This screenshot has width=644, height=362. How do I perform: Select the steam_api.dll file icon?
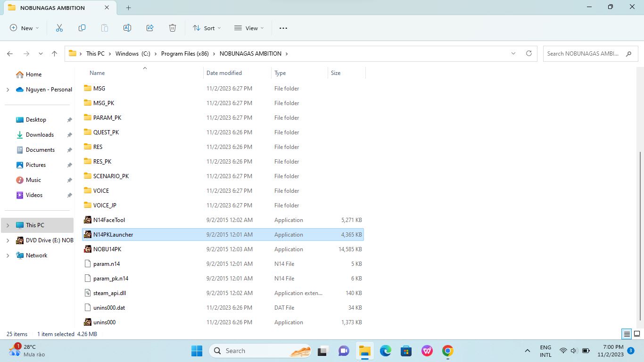pyautogui.click(x=87, y=293)
